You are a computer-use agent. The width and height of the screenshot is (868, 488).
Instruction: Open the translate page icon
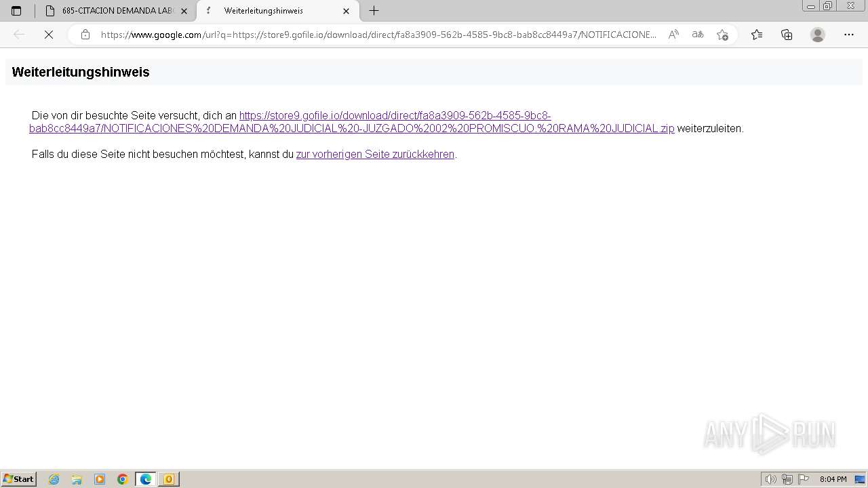point(698,35)
